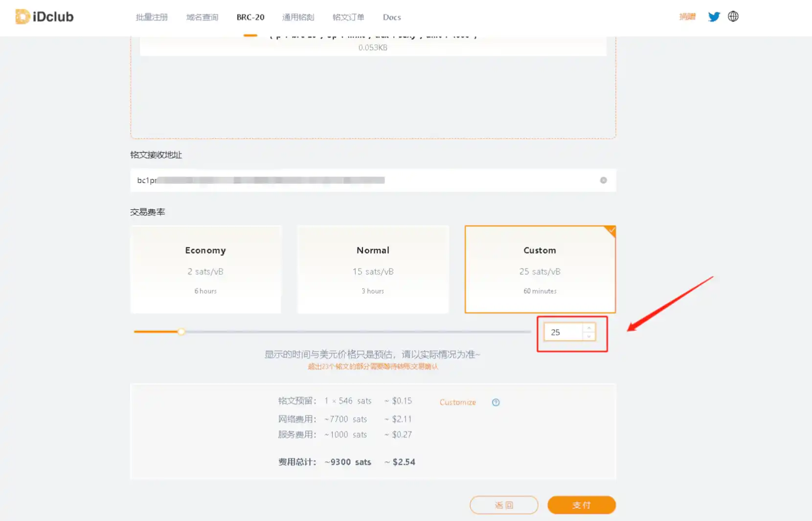Click the 捐赠 donate link

click(x=687, y=16)
